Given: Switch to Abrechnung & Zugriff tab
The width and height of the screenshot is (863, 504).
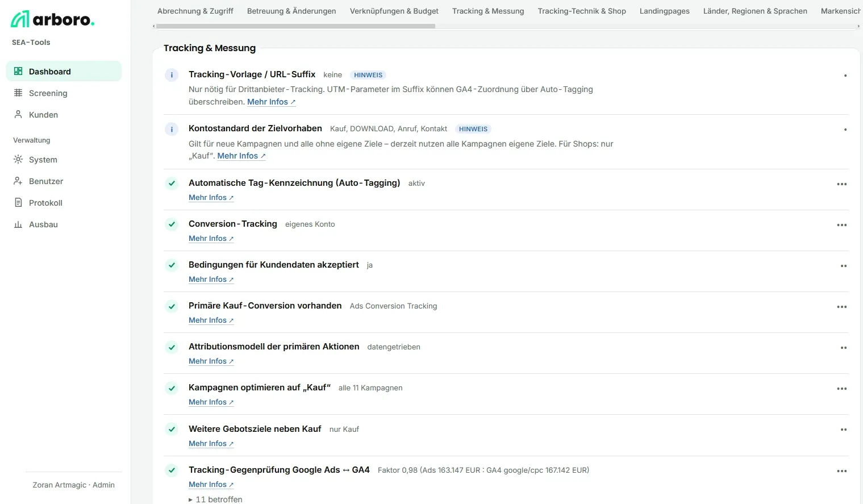Looking at the screenshot, I should (x=195, y=11).
